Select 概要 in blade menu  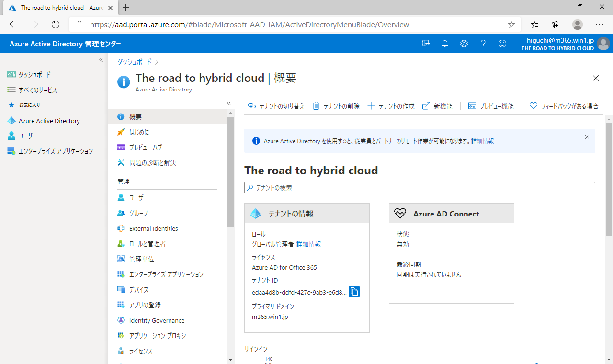click(x=167, y=116)
